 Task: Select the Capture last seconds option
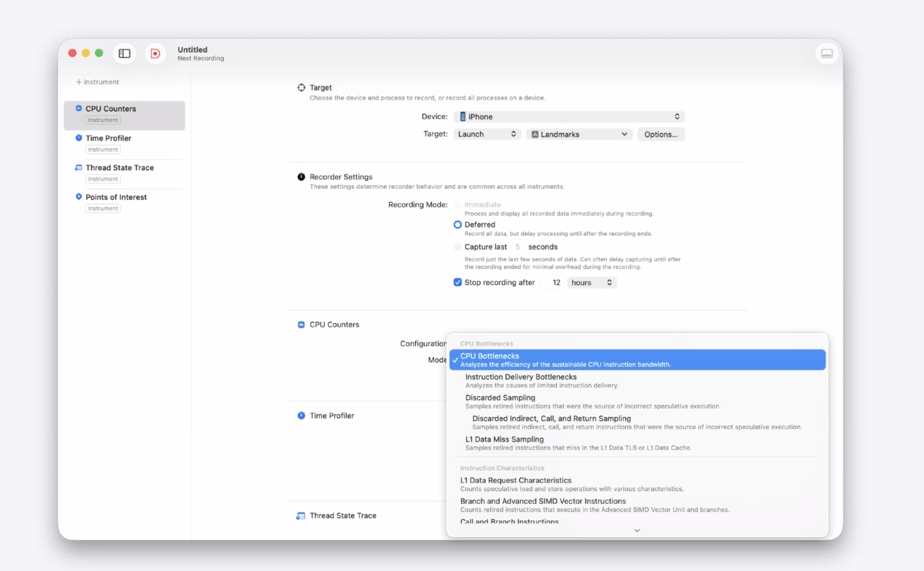[458, 247]
